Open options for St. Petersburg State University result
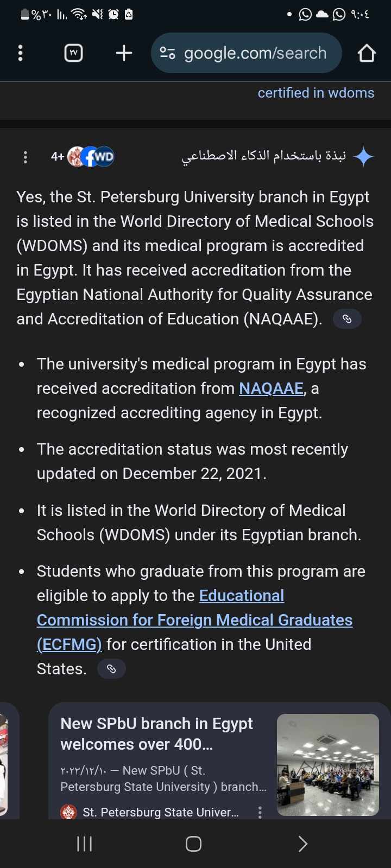Screen dimensions: 391x868 (260, 812)
